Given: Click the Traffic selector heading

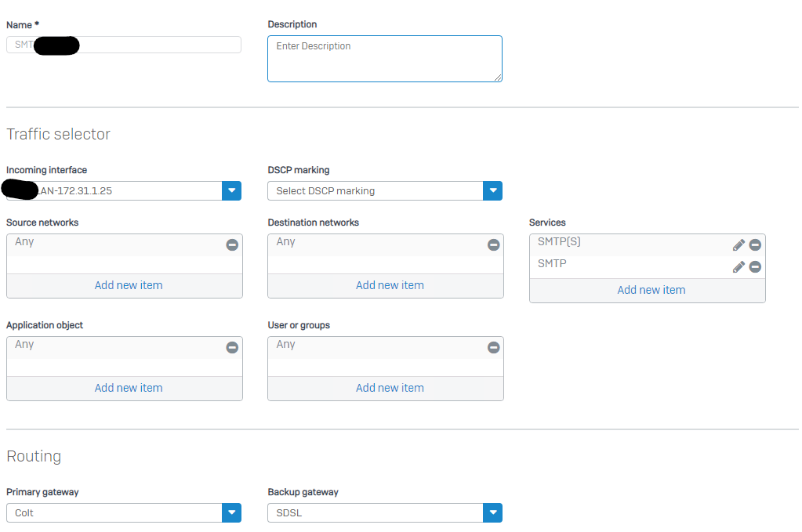Looking at the screenshot, I should pyautogui.click(x=58, y=134).
